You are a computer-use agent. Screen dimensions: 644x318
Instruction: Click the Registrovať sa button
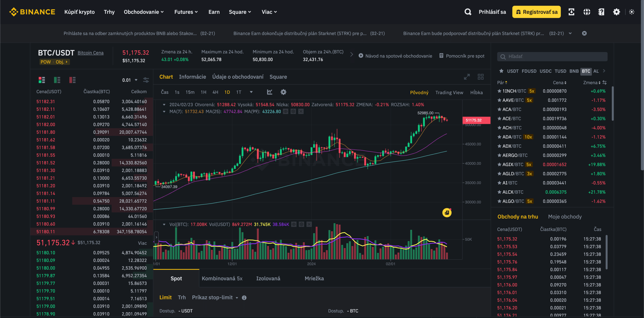[x=536, y=12]
